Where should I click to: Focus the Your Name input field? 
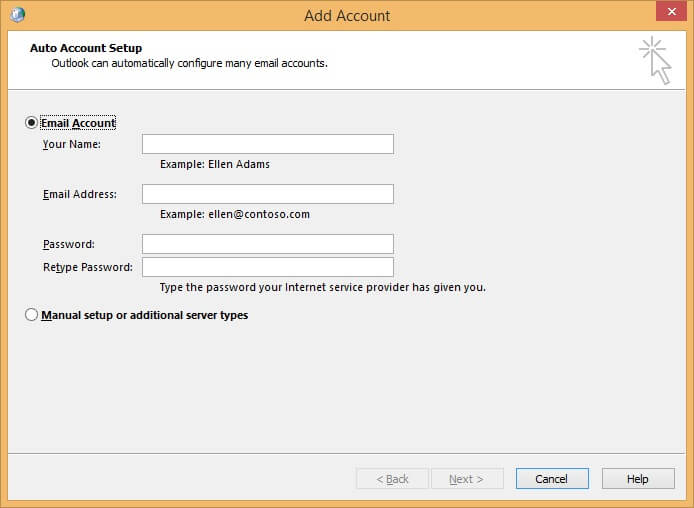pyautogui.click(x=267, y=144)
